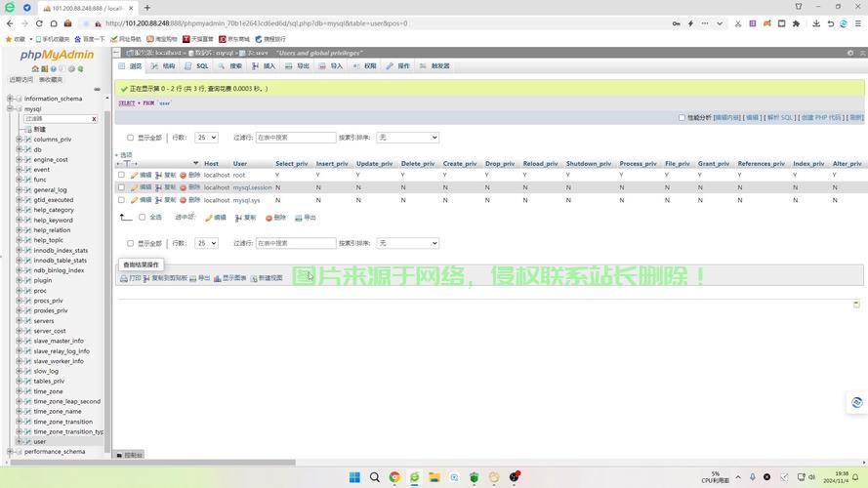Open the help_topic table in tree
Image resolution: width=868 pixels, height=488 pixels.
tap(48, 240)
